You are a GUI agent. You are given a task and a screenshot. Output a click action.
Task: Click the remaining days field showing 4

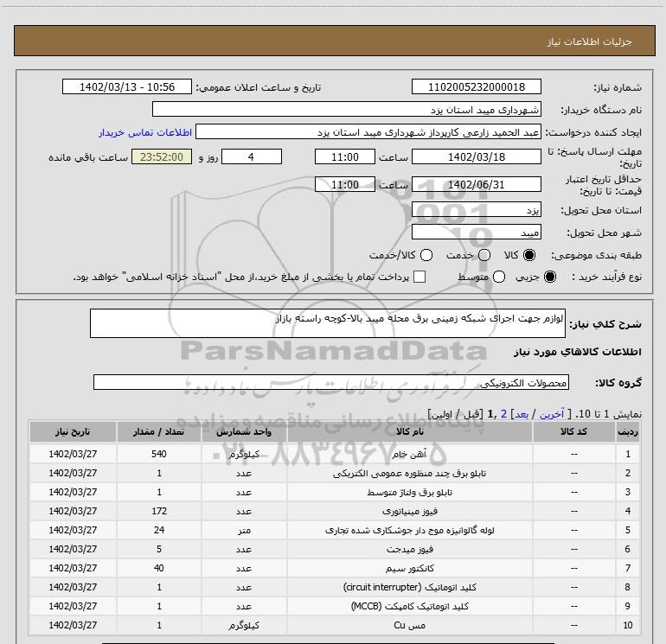point(252,156)
